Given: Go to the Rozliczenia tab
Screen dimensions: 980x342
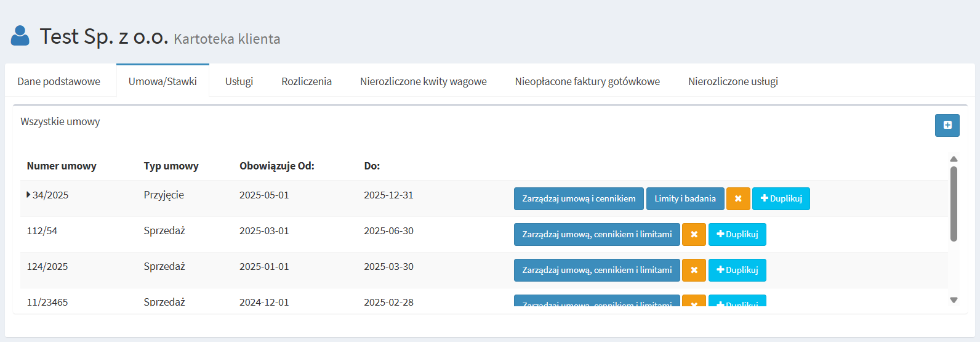Looking at the screenshot, I should (x=307, y=81).
